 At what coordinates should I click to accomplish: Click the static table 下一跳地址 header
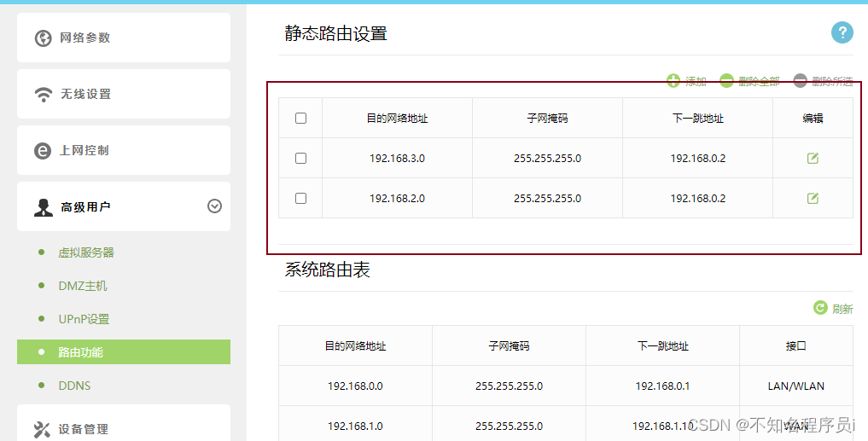coord(697,118)
